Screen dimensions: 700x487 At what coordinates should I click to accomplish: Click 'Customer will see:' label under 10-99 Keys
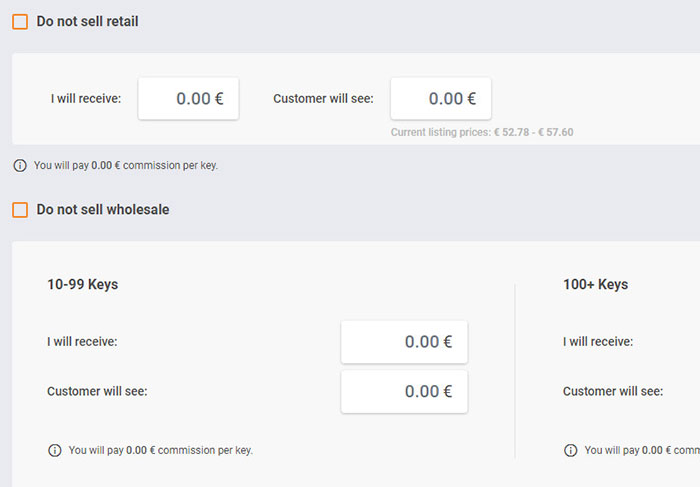tap(97, 391)
